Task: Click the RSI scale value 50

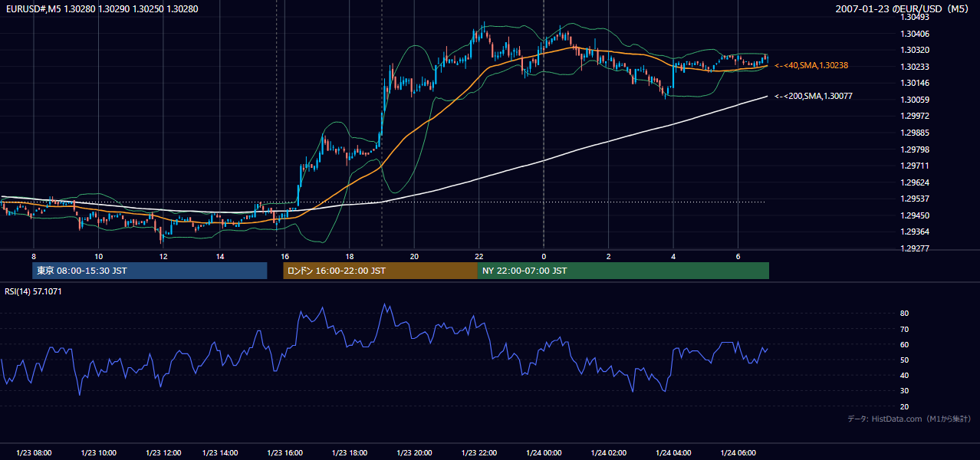Action: tap(904, 360)
